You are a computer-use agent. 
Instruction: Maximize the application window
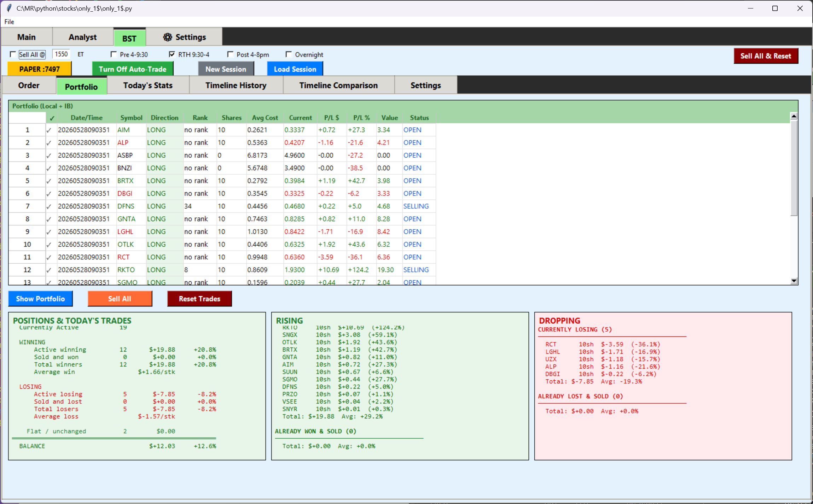coord(775,8)
